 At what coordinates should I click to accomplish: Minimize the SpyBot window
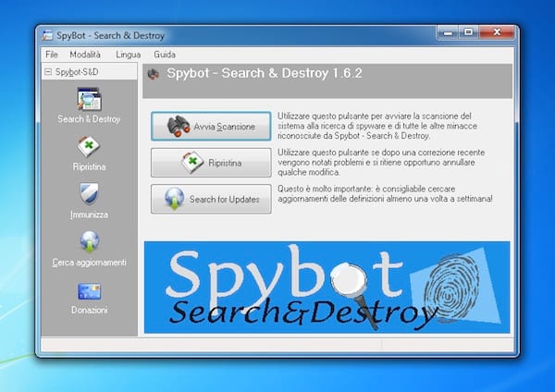point(448,32)
